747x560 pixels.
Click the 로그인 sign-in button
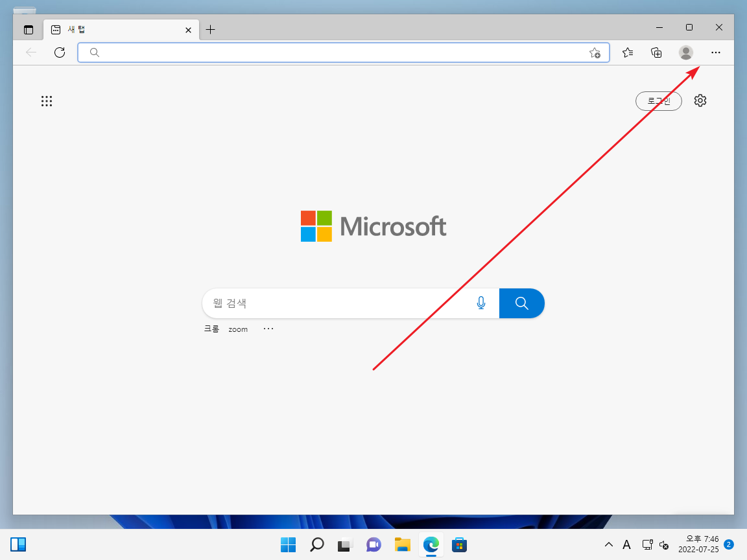click(658, 101)
